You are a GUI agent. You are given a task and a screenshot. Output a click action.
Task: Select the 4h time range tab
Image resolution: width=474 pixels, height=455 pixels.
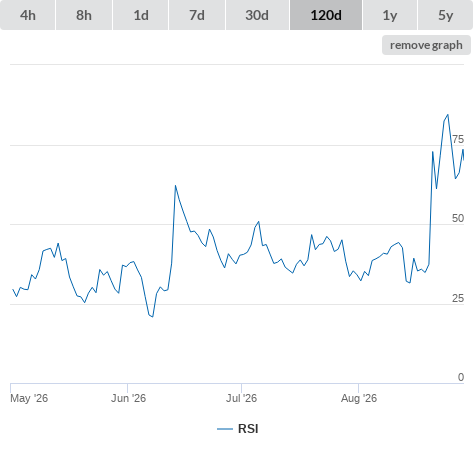[28, 15]
